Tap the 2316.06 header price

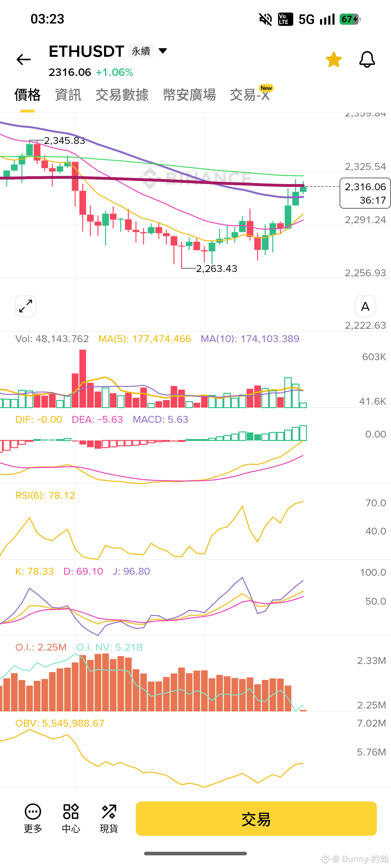point(70,72)
